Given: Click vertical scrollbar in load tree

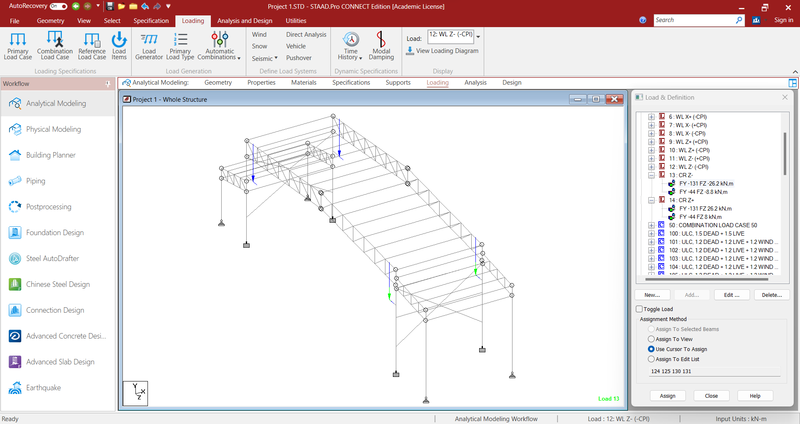Looking at the screenshot, I should (x=785, y=153).
